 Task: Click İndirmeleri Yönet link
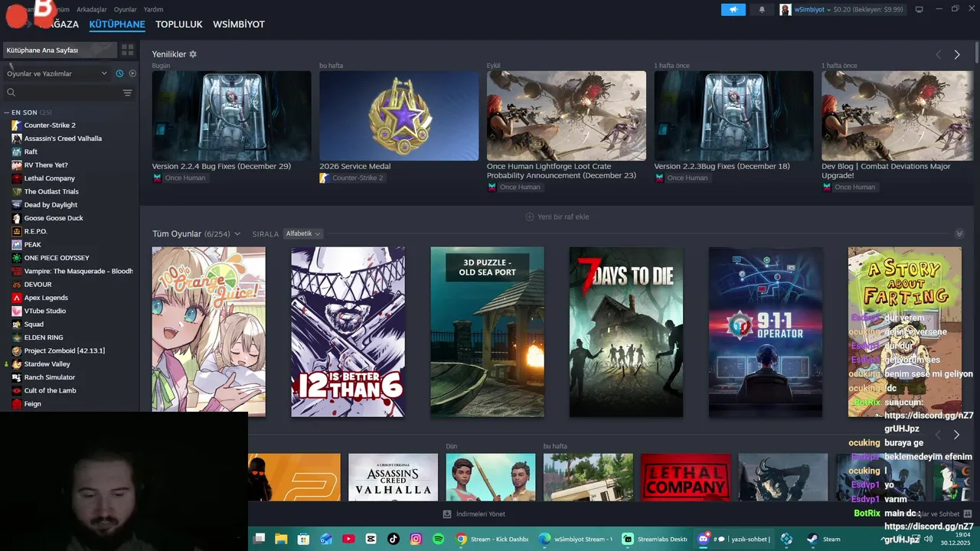(475, 514)
